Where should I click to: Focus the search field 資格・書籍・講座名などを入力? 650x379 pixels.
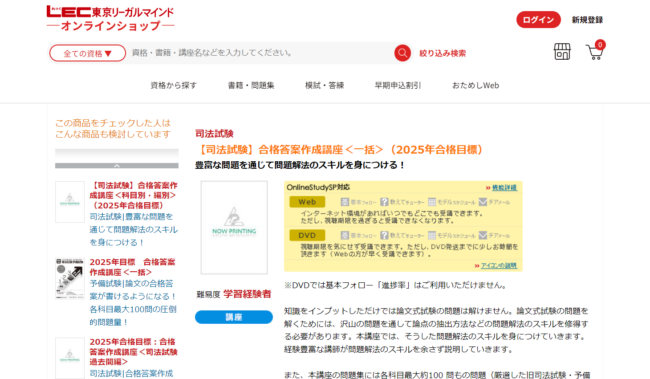point(261,53)
